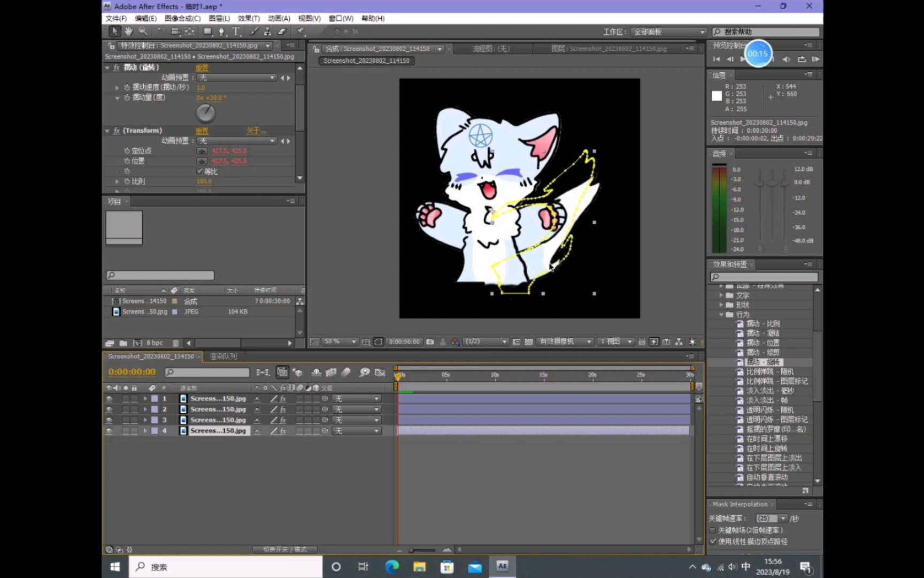Open the 有效摄像机 camera dropdown
Screen dimensions: 924x578
coord(565,341)
